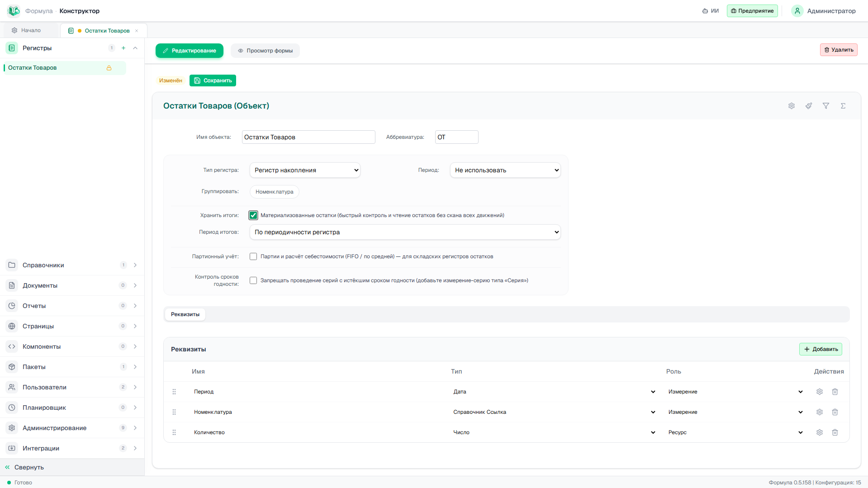This screenshot has width=868, height=488.
Task: Delete the Период attribute row
Action: click(835, 392)
